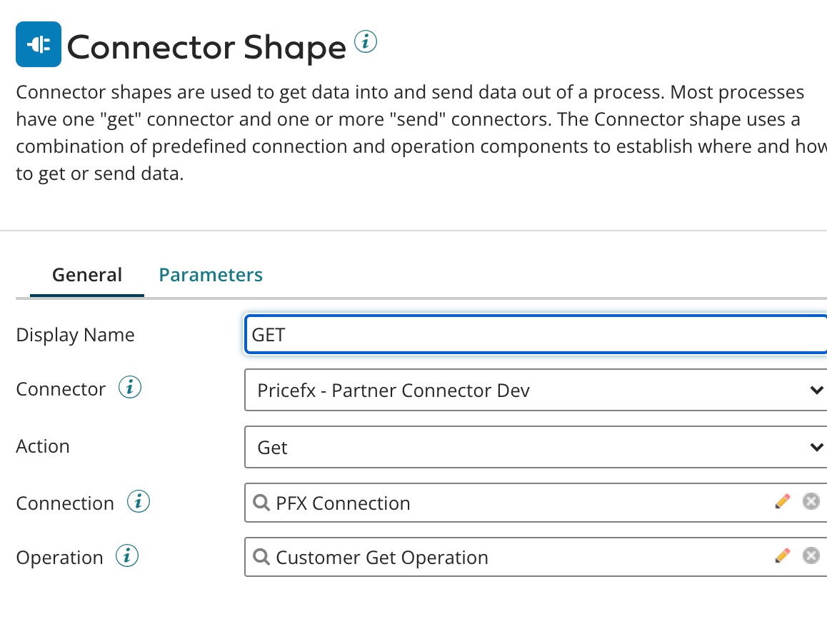Click the chevron on the Action selector
Screen dimensions: 827x644
(x=816, y=447)
